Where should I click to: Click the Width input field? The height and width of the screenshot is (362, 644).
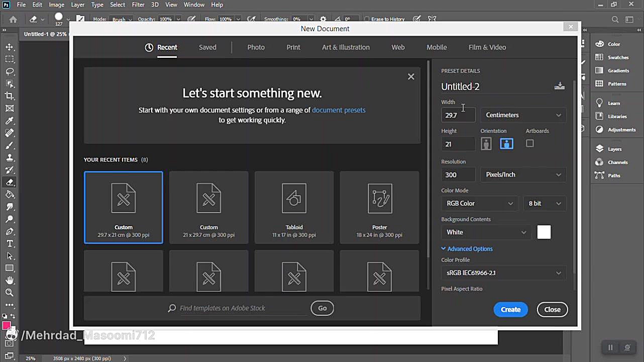(458, 115)
